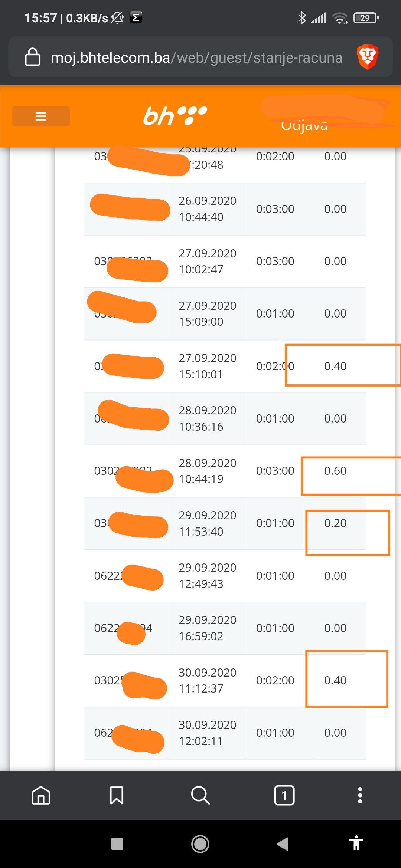Tap the search icon in bottom bar

click(x=200, y=795)
